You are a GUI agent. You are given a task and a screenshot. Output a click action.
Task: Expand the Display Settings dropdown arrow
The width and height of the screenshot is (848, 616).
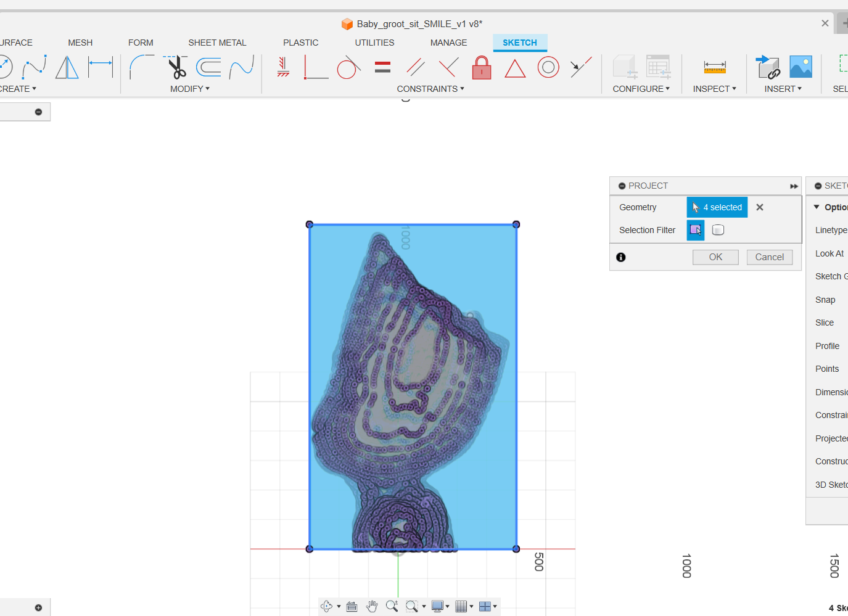[448, 607]
